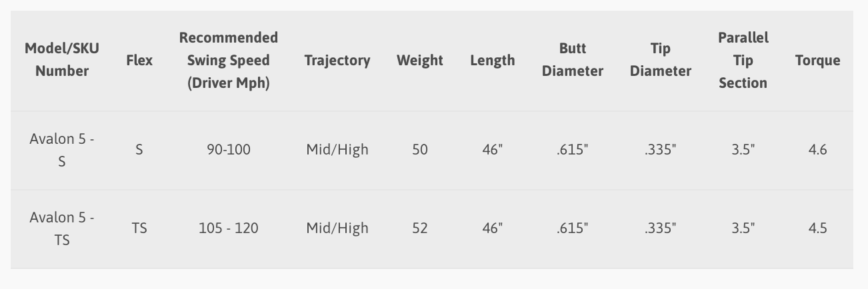Select the Torque column header
Image resolution: width=868 pixels, height=289 pixels.
(x=818, y=60)
